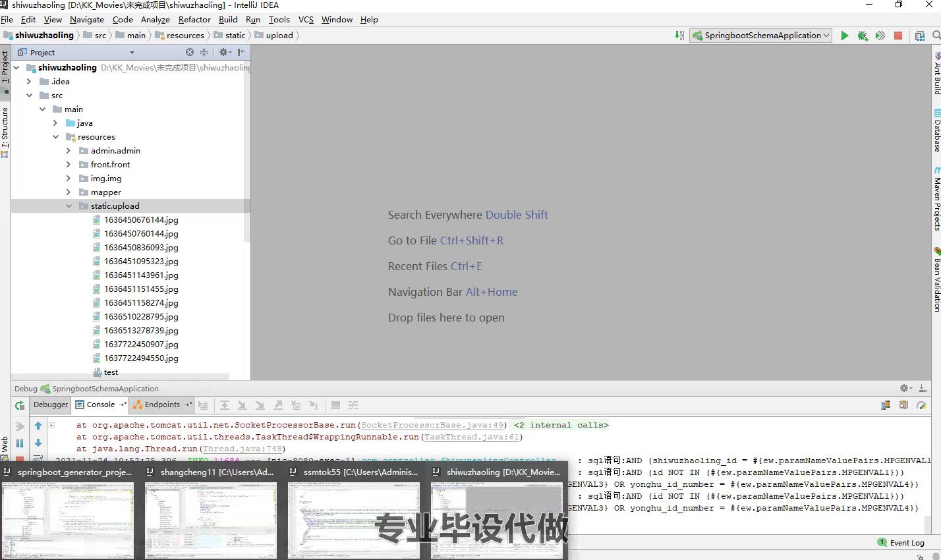Collapse the static.upload folder

tap(69, 206)
